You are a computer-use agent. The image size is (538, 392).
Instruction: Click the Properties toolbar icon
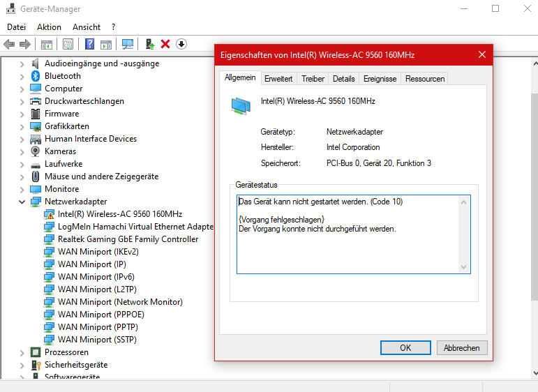pos(68,44)
